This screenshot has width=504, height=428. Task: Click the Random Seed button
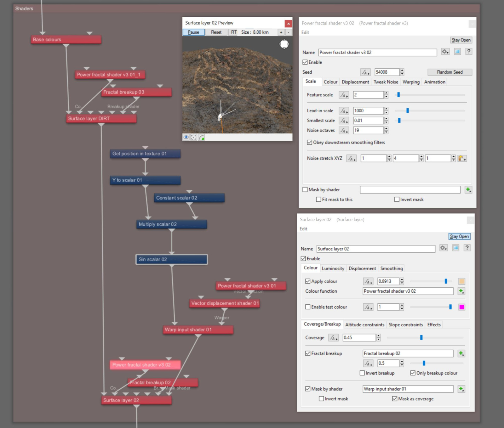click(x=450, y=72)
